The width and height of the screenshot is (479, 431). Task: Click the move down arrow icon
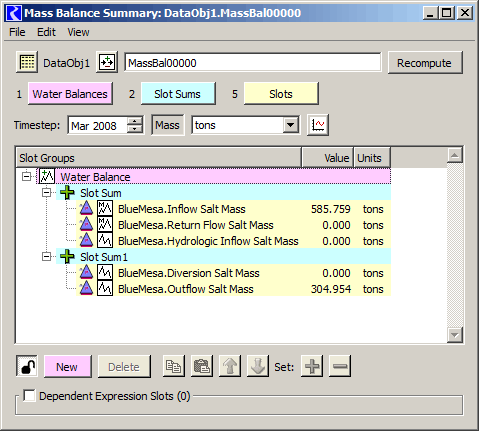[x=258, y=367]
